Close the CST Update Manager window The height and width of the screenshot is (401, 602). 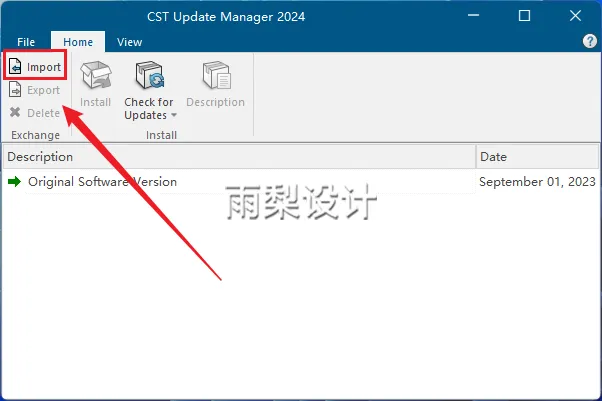pos(575,16)
